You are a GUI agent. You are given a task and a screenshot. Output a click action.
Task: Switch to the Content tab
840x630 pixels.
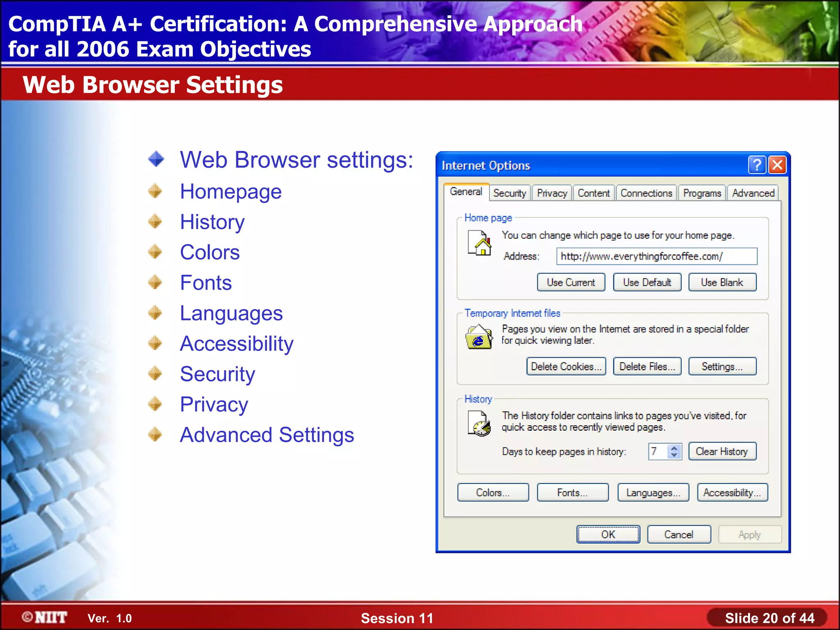593,193
